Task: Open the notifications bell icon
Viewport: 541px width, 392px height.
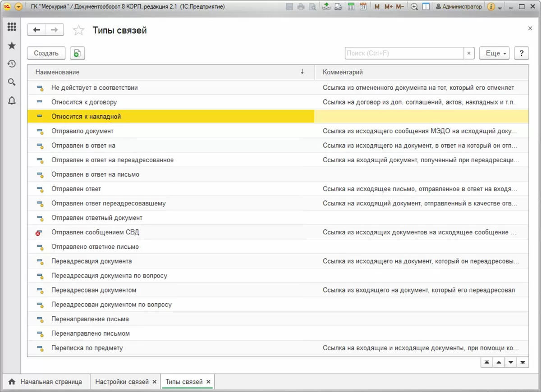Action: 12,101
